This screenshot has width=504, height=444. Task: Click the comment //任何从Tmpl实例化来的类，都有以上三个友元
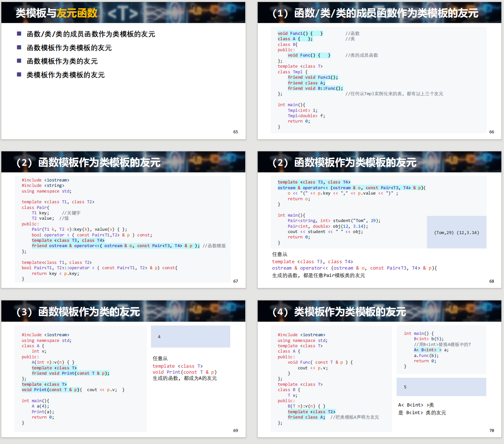[x=394, y=94]
